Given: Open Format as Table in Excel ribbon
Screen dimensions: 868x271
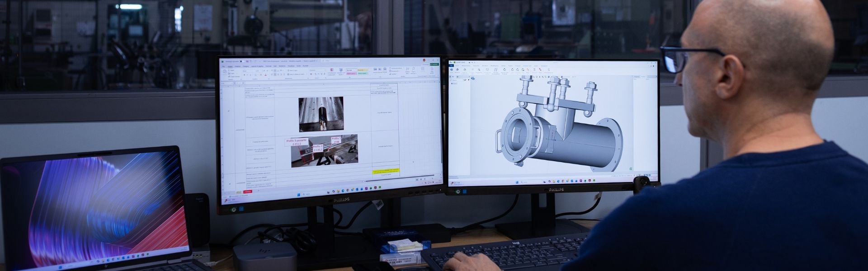Looking at the screenshot, I should (x=341, y=71).
